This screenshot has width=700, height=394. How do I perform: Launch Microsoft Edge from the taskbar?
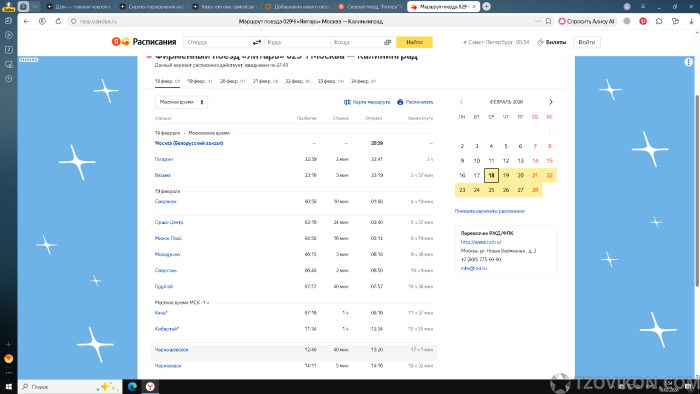point(132,387)
